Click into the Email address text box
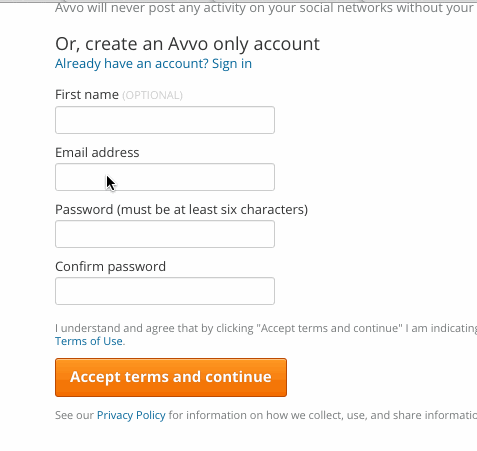The image size is (477, 451). pyautogui.click(x=165, y=177)
